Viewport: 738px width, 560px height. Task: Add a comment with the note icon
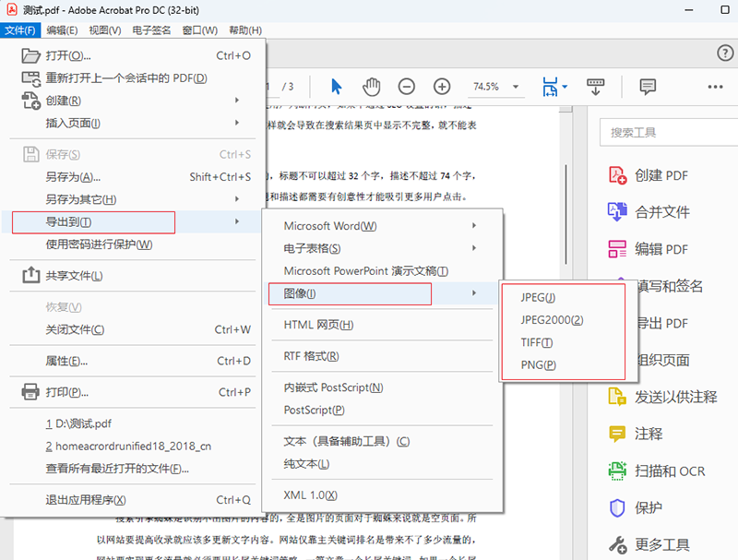point(648,87)
